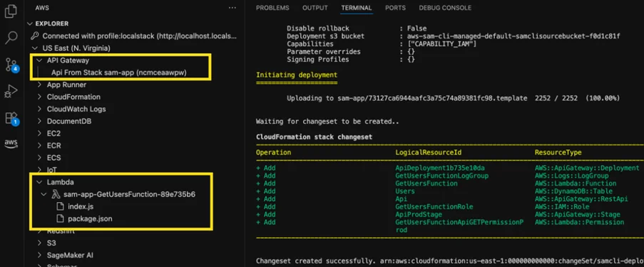This screenshot has width=644, height=267.
Task: Collapse US East (N. Virginia) region
Action: pyautogui.click(x=35, y=48)
